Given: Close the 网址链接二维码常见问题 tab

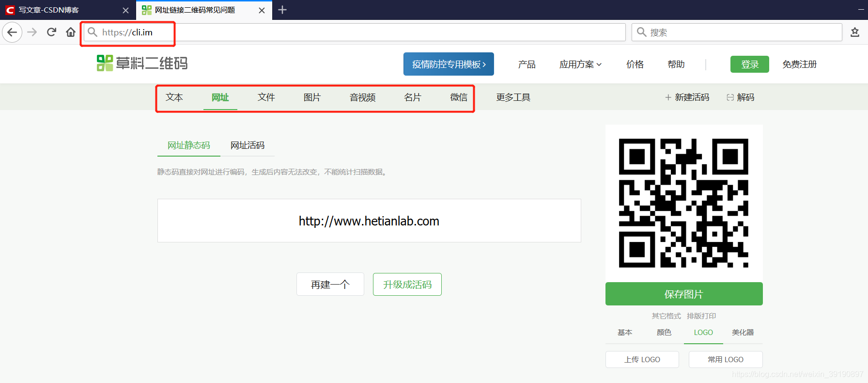Looking at the screenshot, I should pyautogui.click(x=262, y=10).
